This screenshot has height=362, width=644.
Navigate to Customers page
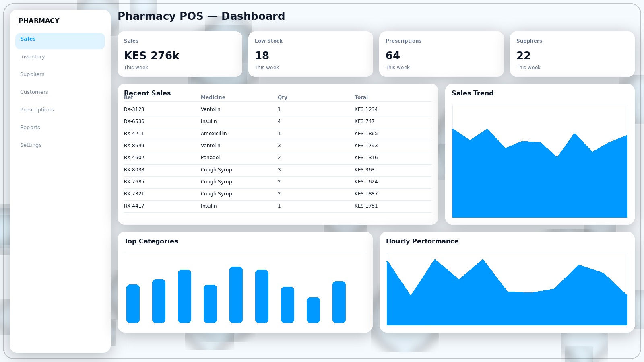[34, 92]
